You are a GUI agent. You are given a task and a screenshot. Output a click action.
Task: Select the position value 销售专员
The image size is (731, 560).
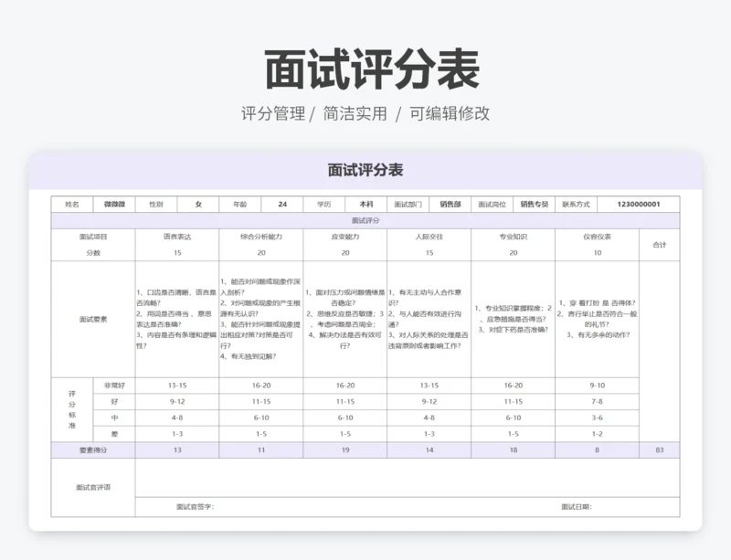tap(534, 205)
